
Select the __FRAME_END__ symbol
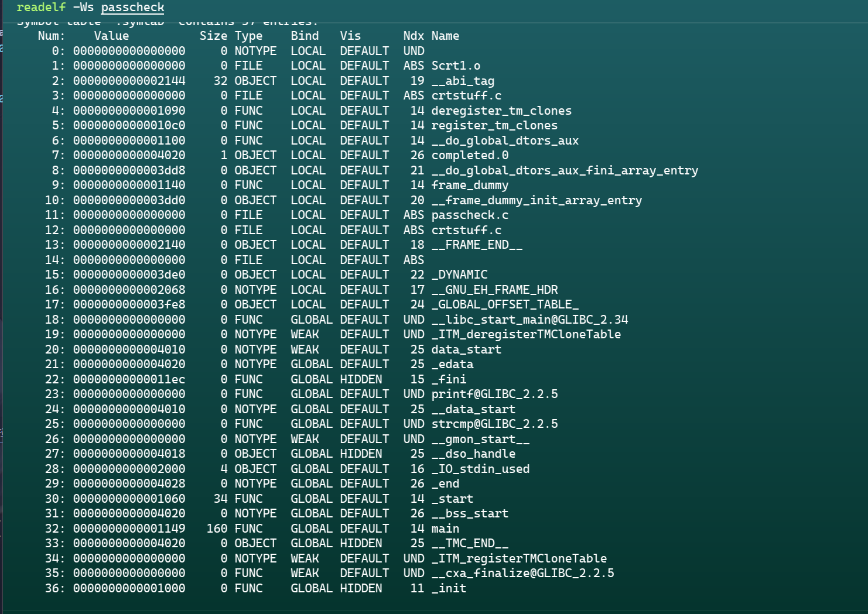[x=477, y=245]
